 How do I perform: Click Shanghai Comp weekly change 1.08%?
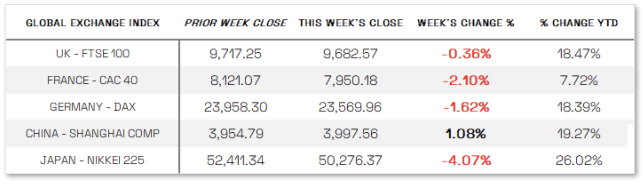coord(466,134)
